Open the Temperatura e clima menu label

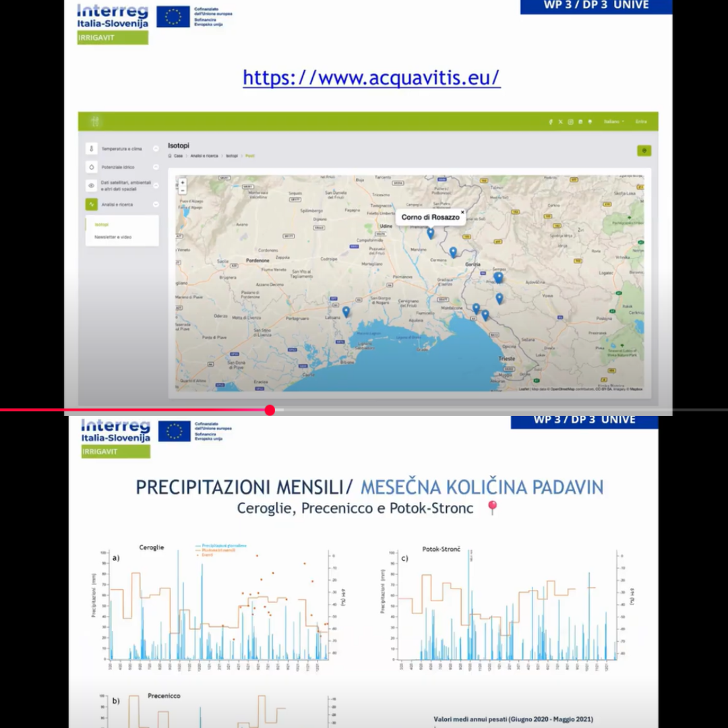point(121,148)
